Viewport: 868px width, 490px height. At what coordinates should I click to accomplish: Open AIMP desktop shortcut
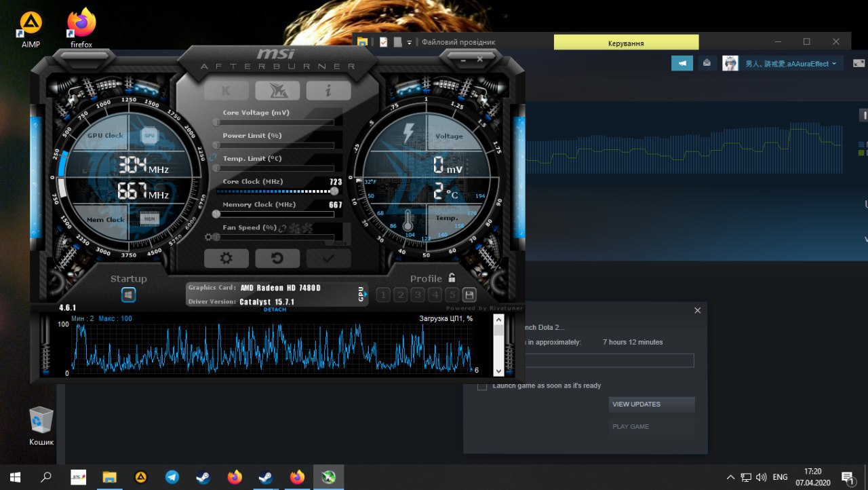click(x=31, y=30)
